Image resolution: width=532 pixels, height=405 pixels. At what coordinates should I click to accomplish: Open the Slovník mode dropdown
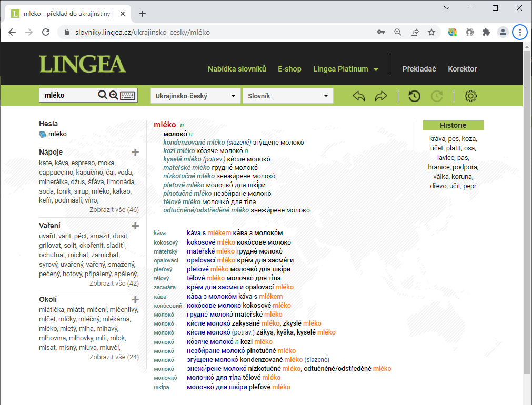tap(288, 96)
